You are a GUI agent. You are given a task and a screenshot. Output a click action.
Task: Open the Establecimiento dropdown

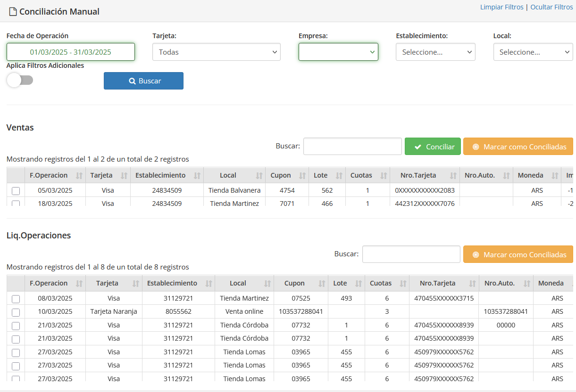pyautogui.click(x=435, y=52)
